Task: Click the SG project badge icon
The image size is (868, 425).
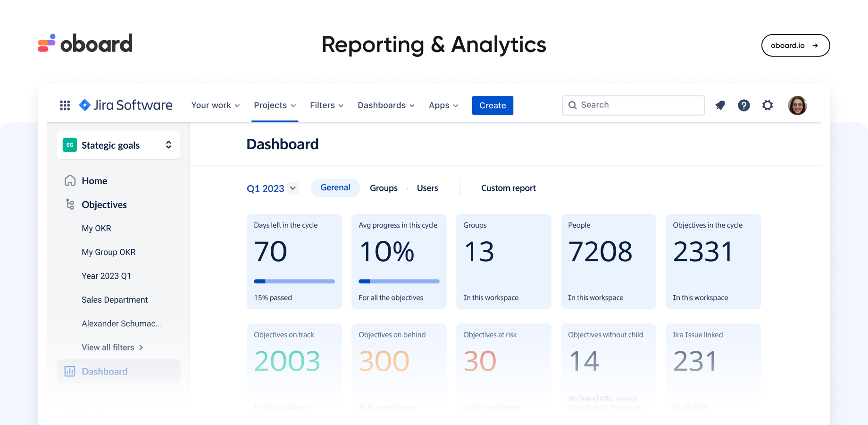Action: pos(70,145)
